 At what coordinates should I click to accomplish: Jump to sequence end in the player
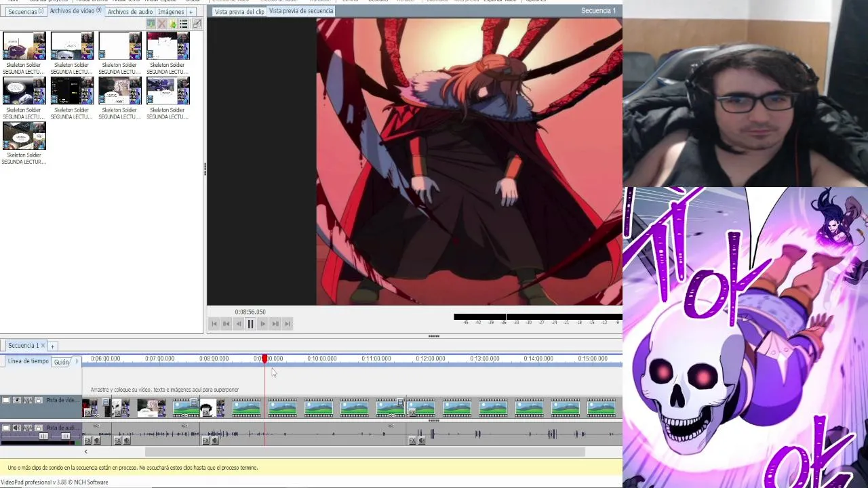(287, 324)
